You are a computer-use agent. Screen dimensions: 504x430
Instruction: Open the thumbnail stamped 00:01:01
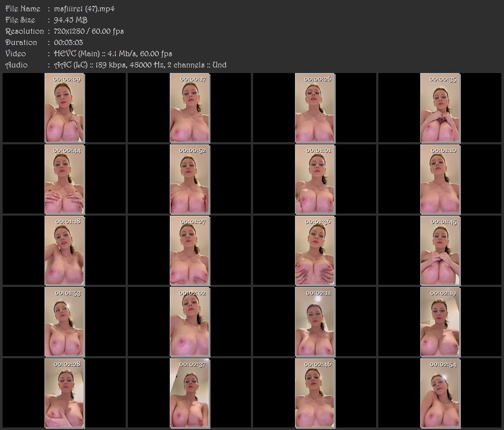(315, 179)
